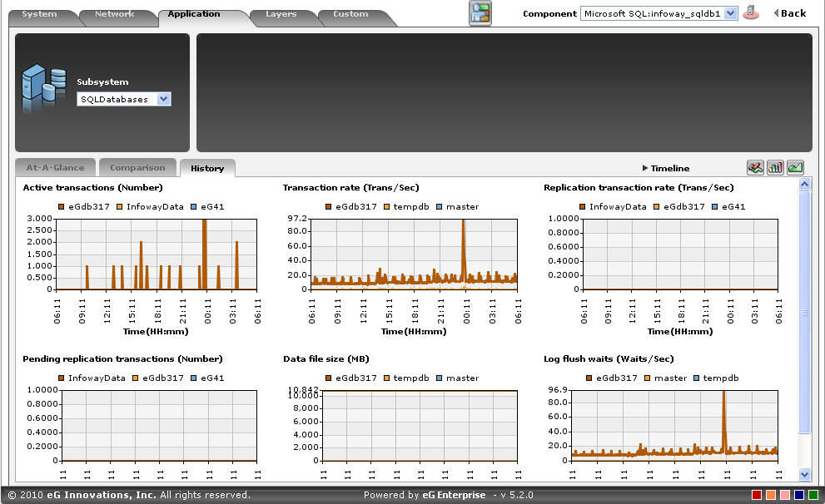This screenshot has width=825, height=504.
Task: Click eGdb317 swatch in Transaction rate legend
Action: (x=328, y=206)
